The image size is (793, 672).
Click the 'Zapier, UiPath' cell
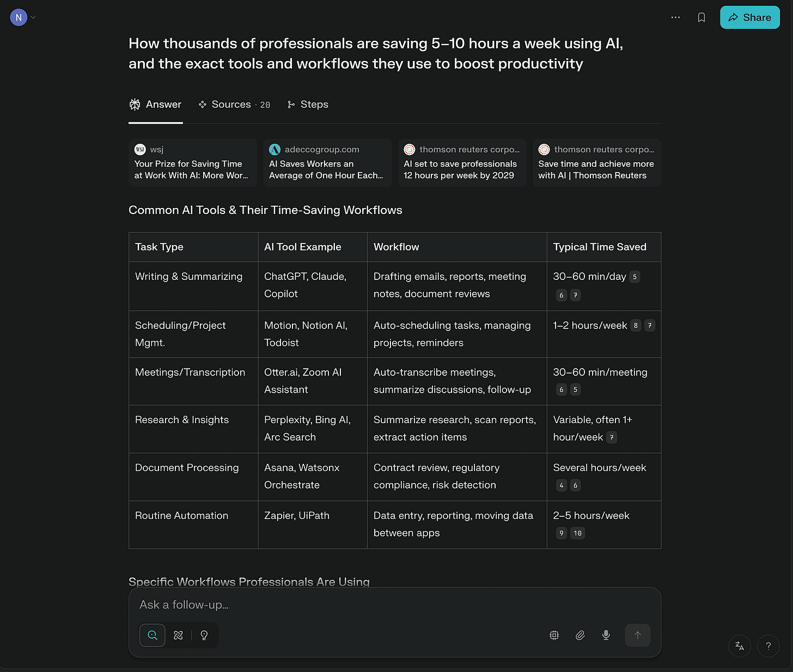click(x=313, y=525)
